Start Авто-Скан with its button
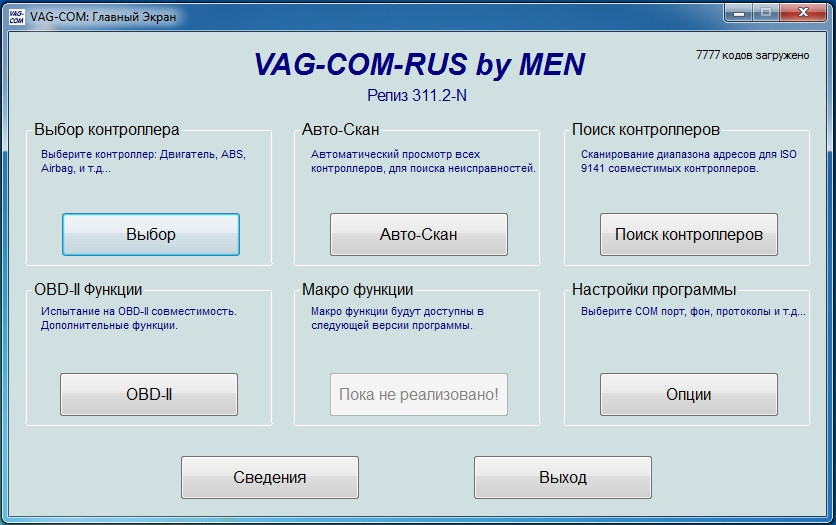The height and width of the screenshot is (525, 836). 419,235
